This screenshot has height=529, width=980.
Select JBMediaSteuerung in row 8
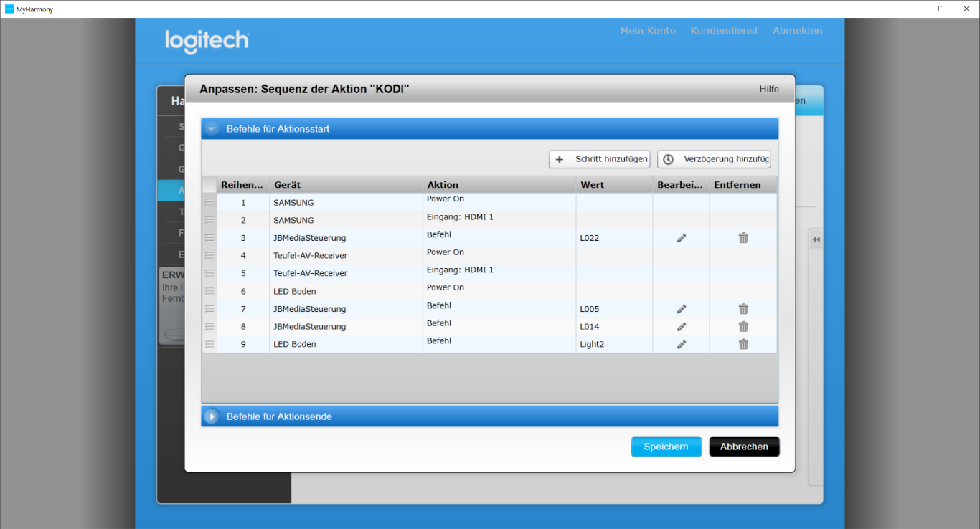pyautogui.click(x=346, y=327)
